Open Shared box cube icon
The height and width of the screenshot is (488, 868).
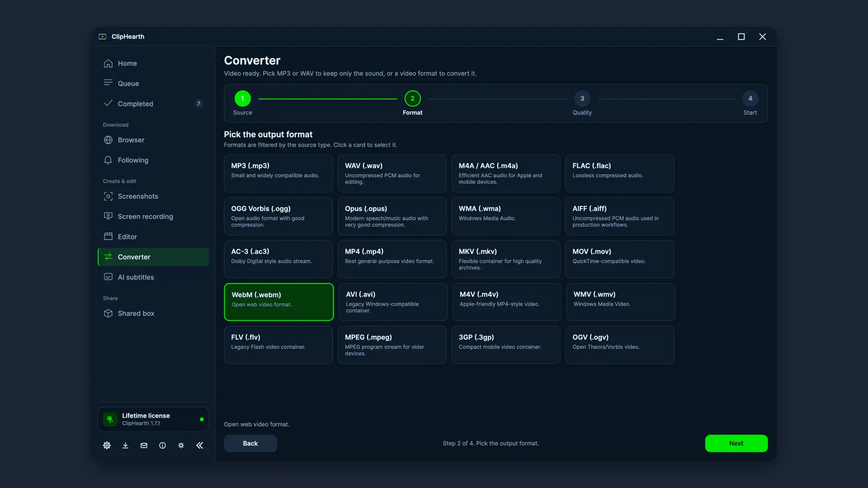[108, 313]
